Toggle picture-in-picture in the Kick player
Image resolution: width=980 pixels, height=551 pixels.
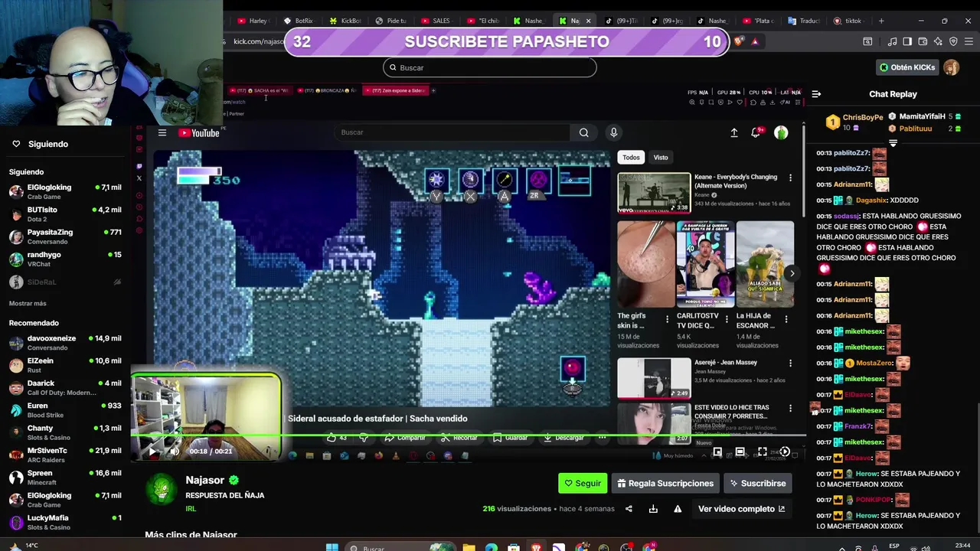pos(717,452)
